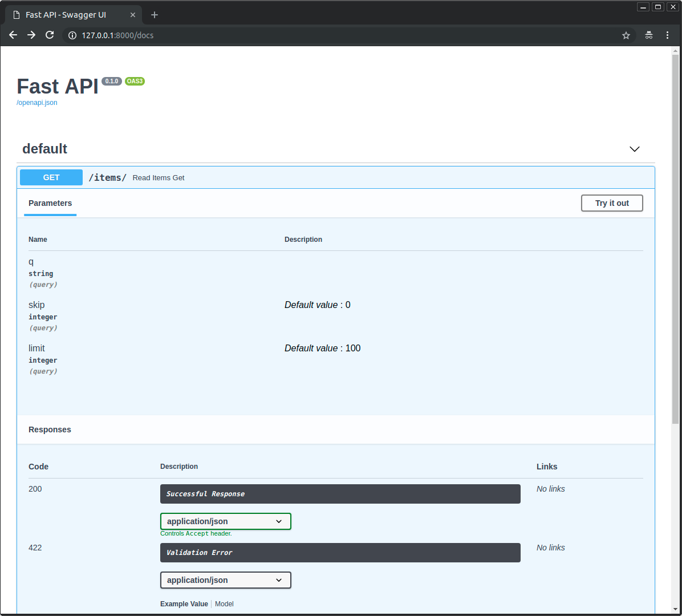
Task: Reload the page with refresh icon
Action: (50, 35)
